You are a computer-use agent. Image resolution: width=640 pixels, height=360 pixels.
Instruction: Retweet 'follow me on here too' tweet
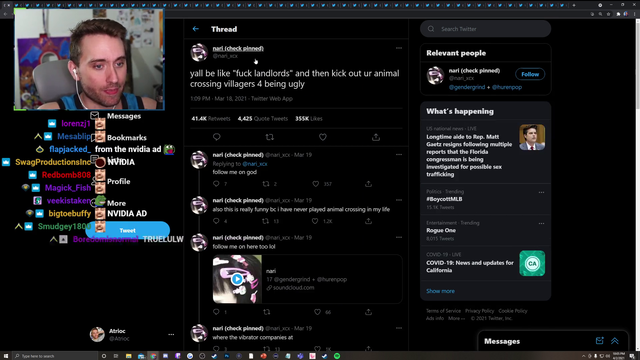coord(267,312)
